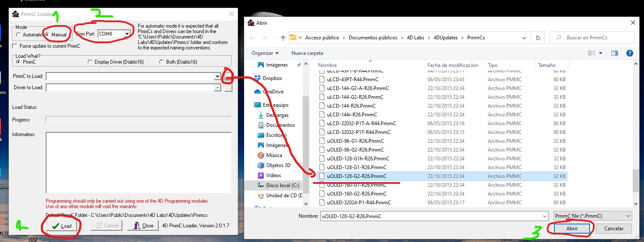This screenshot has width=644, height=242.
Task: Click Close in the PmmC Loader window
Action: pyautogui.click(x=144, y=226)
